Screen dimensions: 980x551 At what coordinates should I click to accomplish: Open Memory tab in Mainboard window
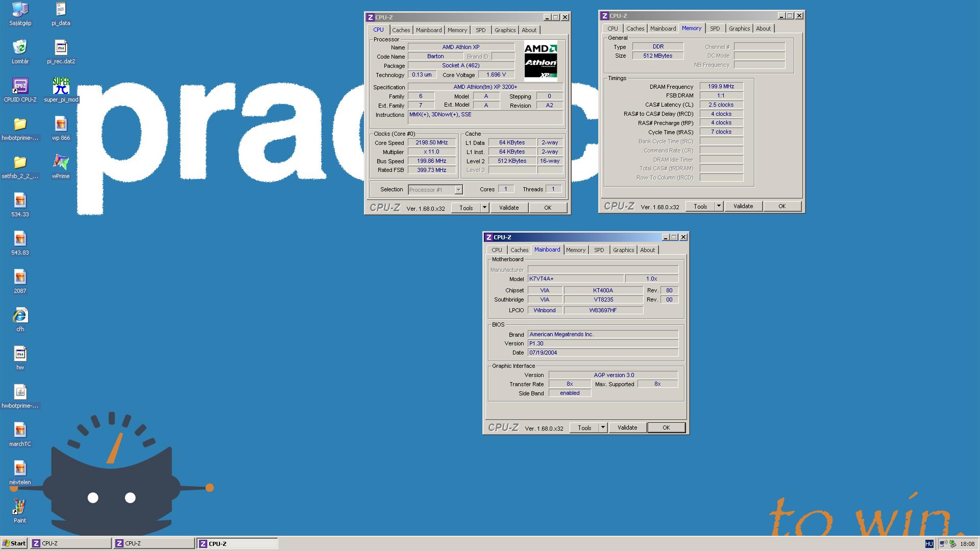(x=575, y=250)
